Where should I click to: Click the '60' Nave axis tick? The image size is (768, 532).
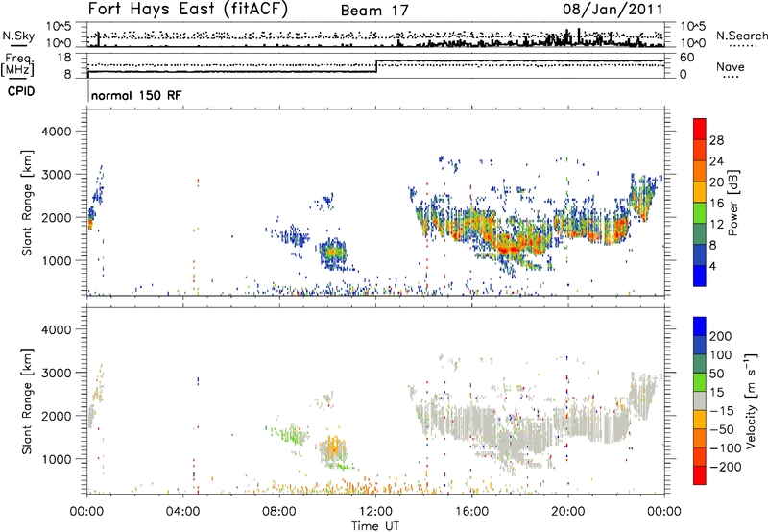click(x=686, y=58)
